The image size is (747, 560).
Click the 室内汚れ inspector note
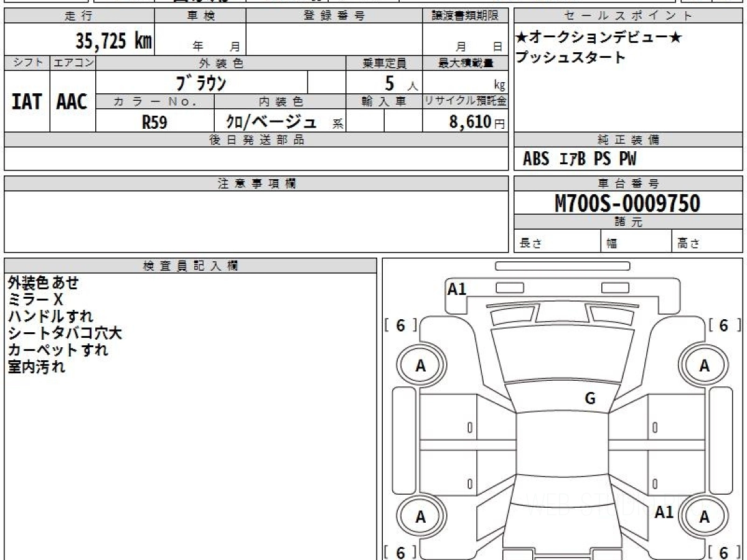pos(36,367)
